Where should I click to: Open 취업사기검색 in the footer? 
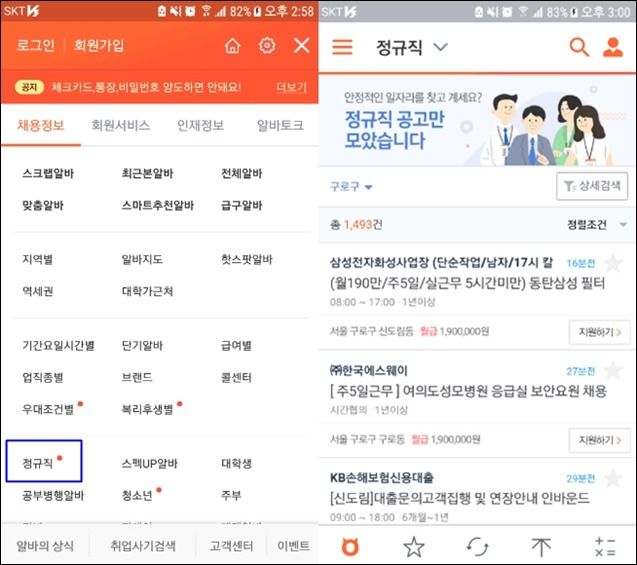pyautogui.click(x=143, y=546)
